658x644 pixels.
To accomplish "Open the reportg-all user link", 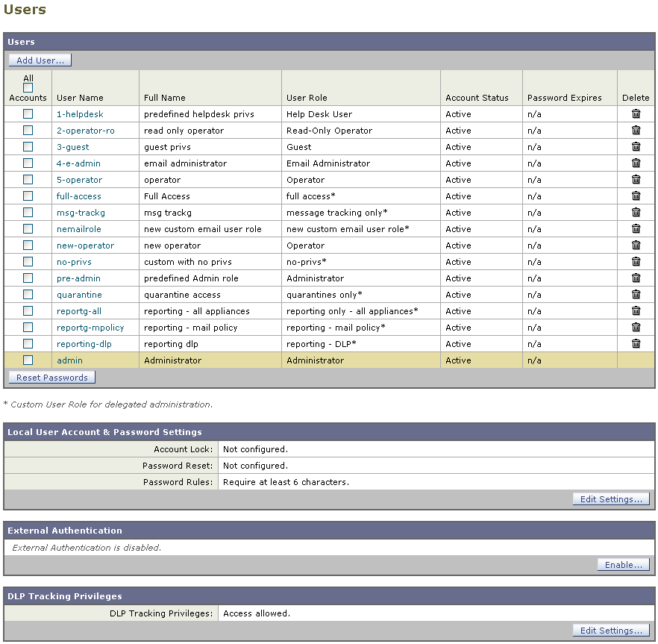I will [x=79, y=310].
